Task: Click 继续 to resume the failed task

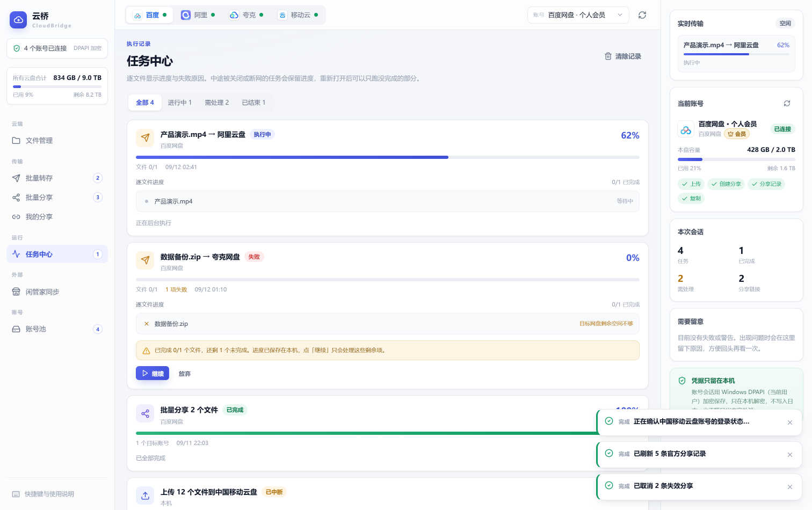Action: tap(153, 373)
